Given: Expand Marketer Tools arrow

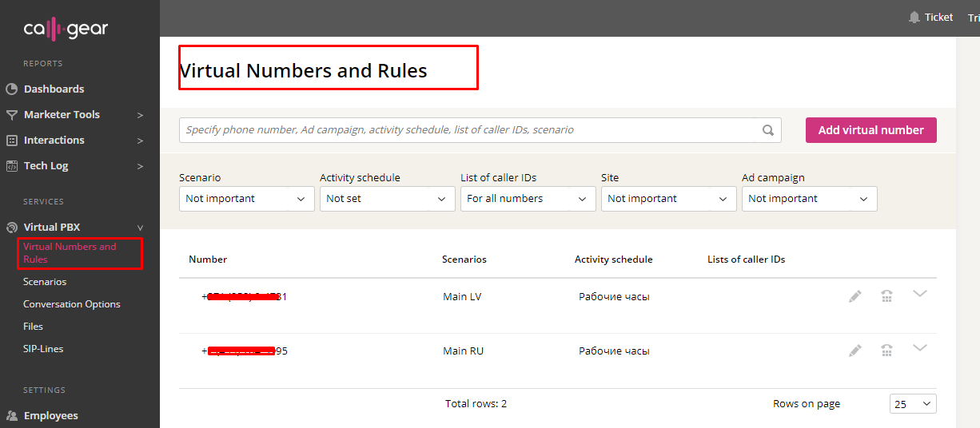Looking at the screenshot, I should coord(140,115).
